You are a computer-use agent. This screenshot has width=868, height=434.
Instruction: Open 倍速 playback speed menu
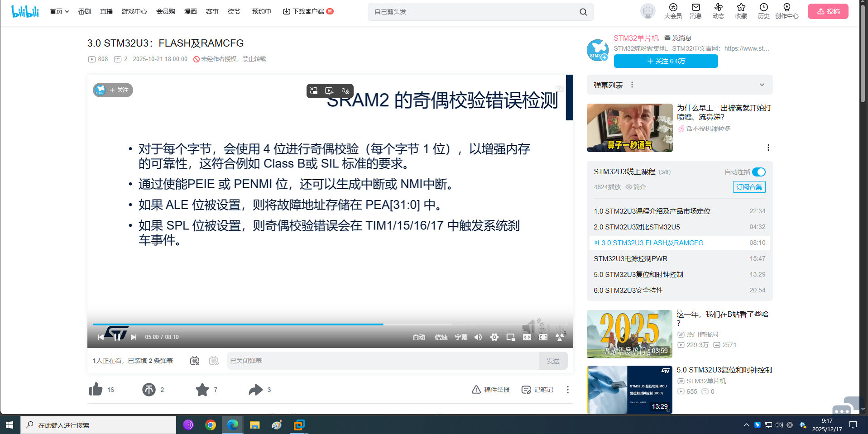pyautogui.click(x=441, y=337)
